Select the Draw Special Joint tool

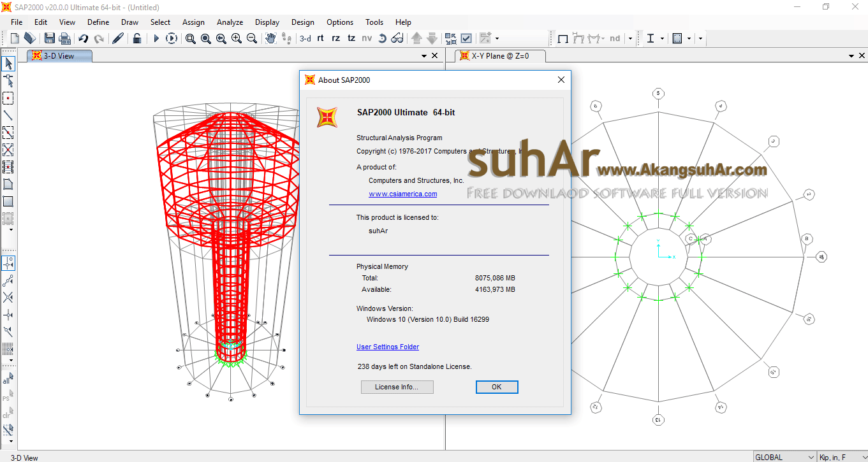[8, 98]
